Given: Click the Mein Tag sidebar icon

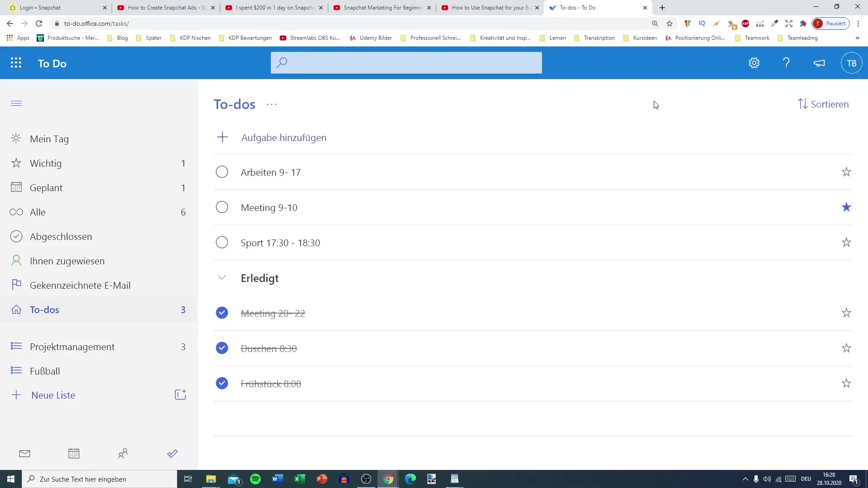Looking at the screenshot, I should [16, 138].
